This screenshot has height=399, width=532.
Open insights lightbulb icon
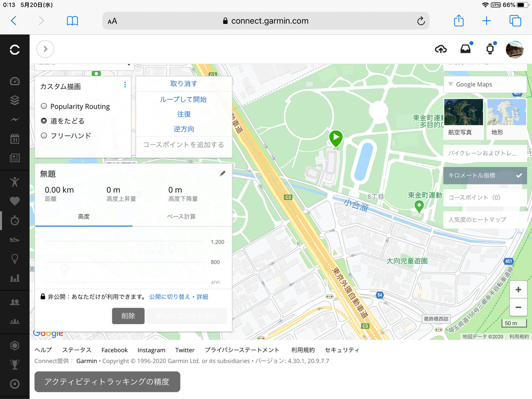tap(15, 258)
